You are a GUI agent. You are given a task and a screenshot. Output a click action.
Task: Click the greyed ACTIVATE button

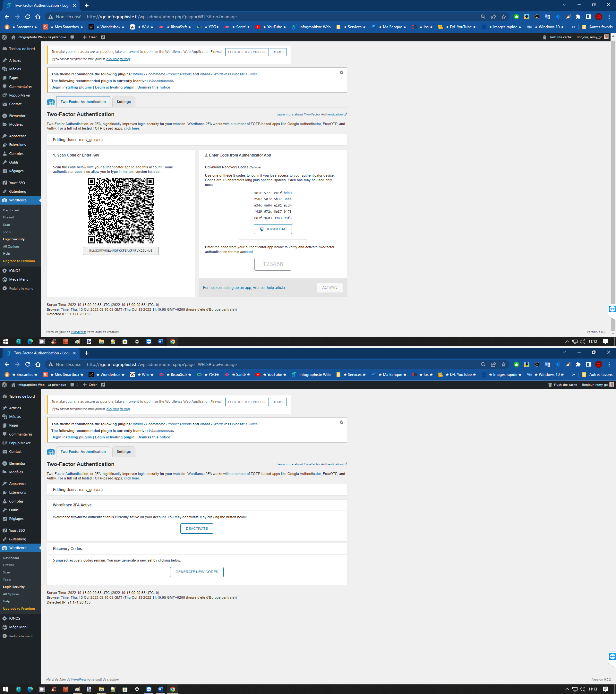[329, 288]
